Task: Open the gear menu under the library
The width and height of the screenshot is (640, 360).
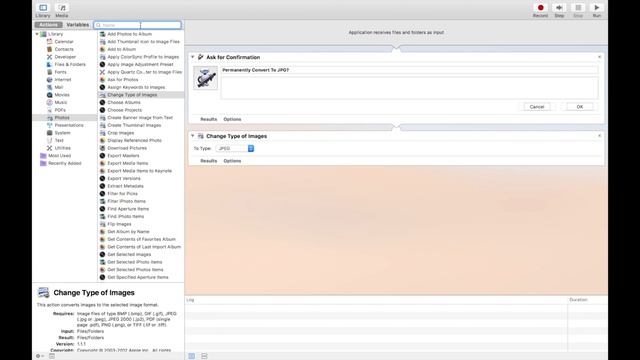Action: pyautogui.click(x=40, y=356)
